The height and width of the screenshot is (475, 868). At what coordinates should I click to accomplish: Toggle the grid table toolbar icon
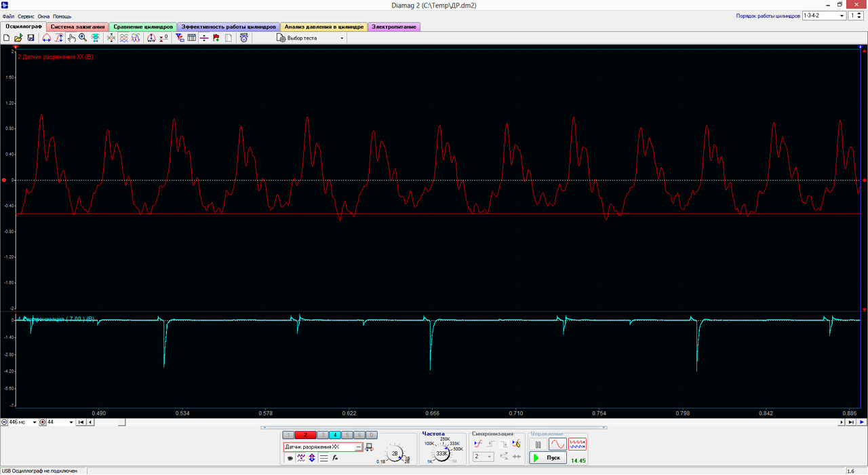click(x=191, y=38)
